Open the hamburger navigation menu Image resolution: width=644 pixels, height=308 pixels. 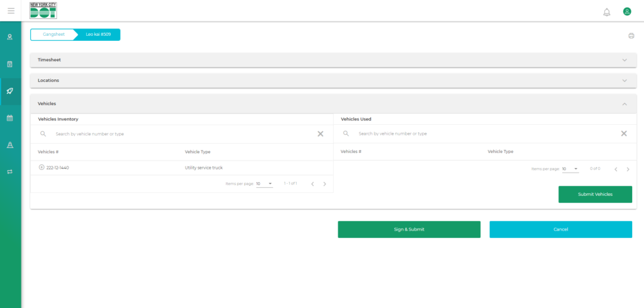[x=11, y=11]
